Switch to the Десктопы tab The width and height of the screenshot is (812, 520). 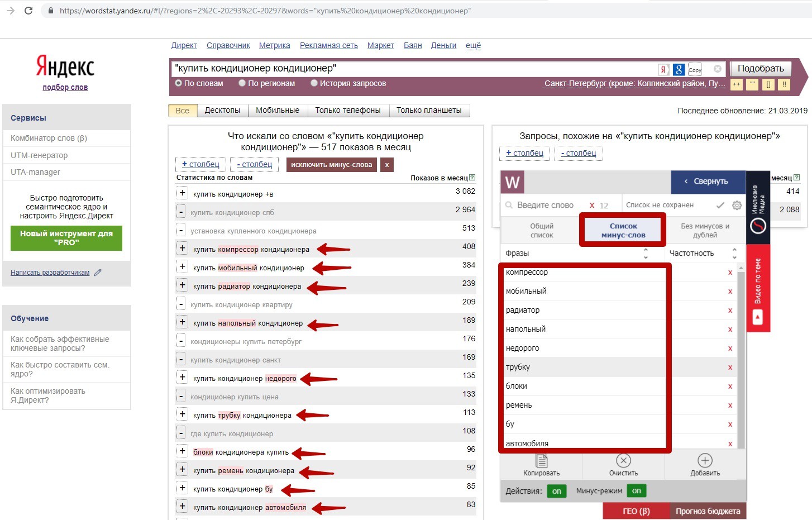pyautogui.click(x=222, y=111)
